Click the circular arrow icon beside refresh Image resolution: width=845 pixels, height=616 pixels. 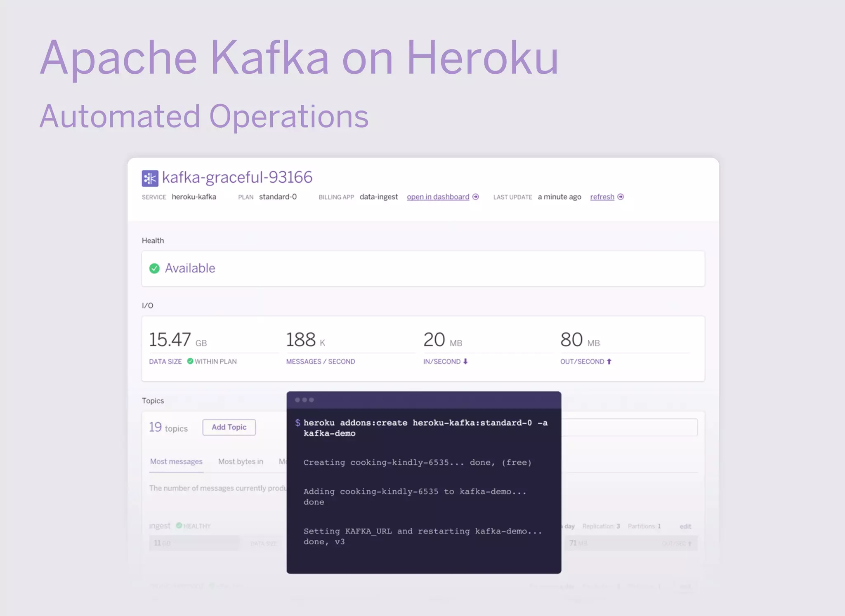pyautogui.click(x=621, y=197)
